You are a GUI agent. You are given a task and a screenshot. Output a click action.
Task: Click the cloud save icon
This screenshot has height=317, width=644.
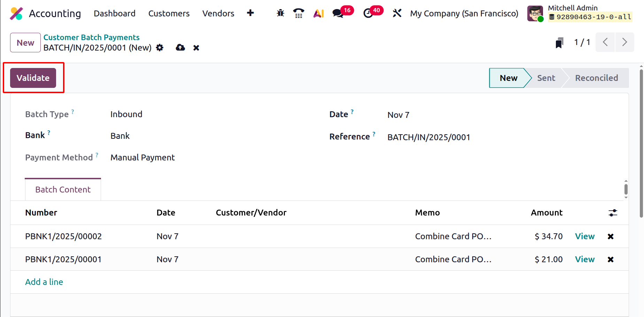pyautogui.click(x=180, y=47)
